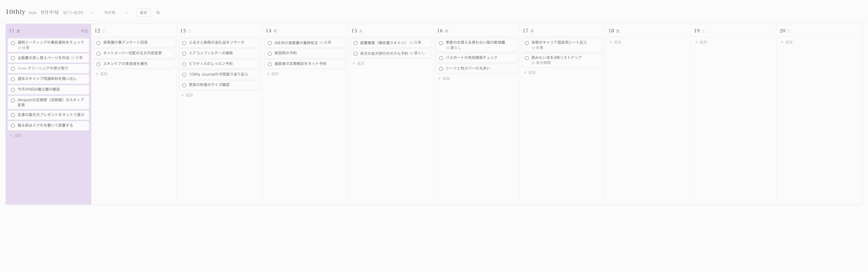The height and width of the screenshot is (272, 868).
Task: Click the 暮らし tag on 来月の金沢旅行のホテル予約
Action: click(417, 53)
